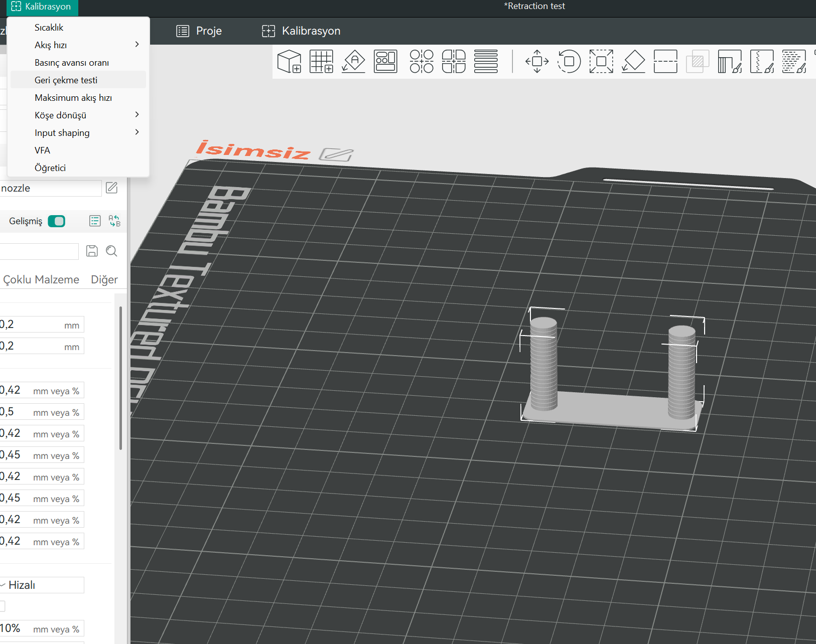Click the Add plate icon
Viewport: 816px width, 644px height.
coord(321,62)
